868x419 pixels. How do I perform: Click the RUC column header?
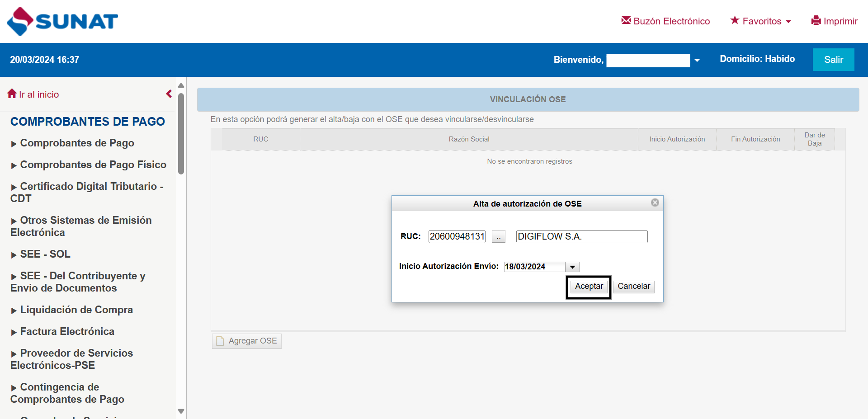[x=261, y=139]
